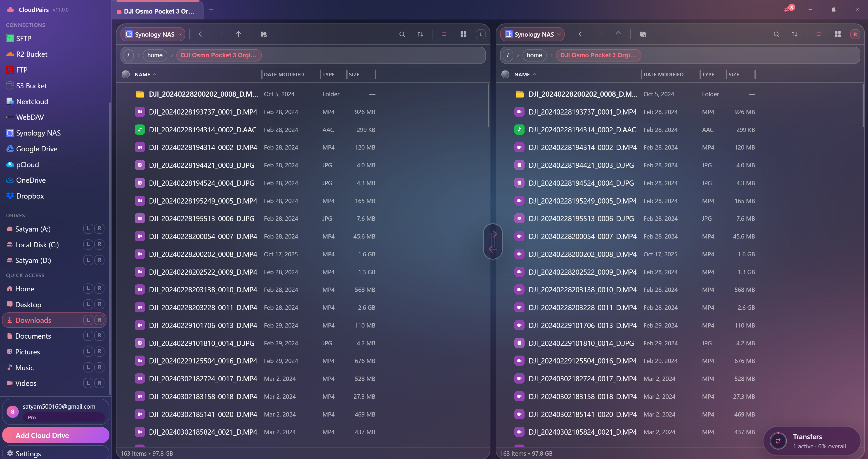
Task: Open search in the right pane
Action: (776, 34)
